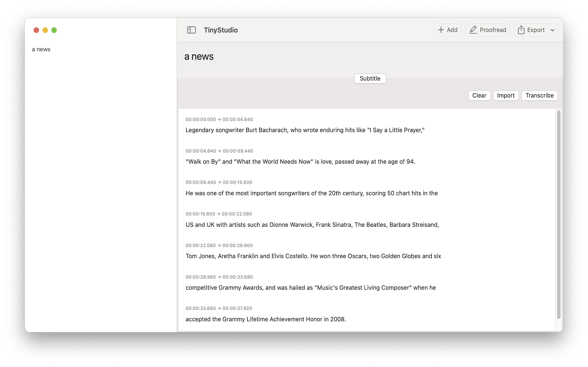588x367 pixels.
Task: Open Proofread with the pencil icon
Action: point(487,30)
